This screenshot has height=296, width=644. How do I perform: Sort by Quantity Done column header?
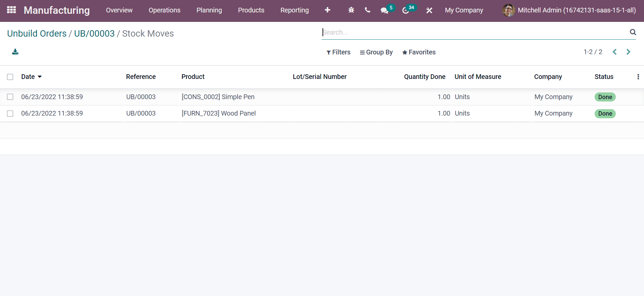[x=425, y=77]
